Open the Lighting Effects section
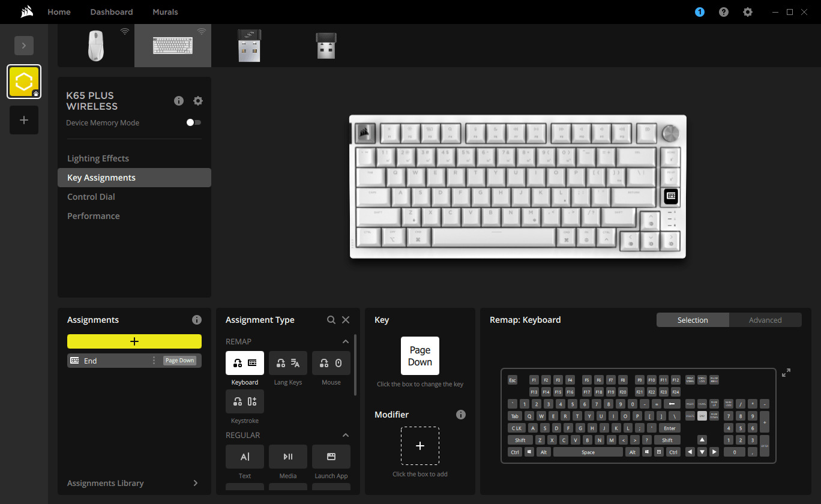821x504 pixels. click(x=98, y=158)
